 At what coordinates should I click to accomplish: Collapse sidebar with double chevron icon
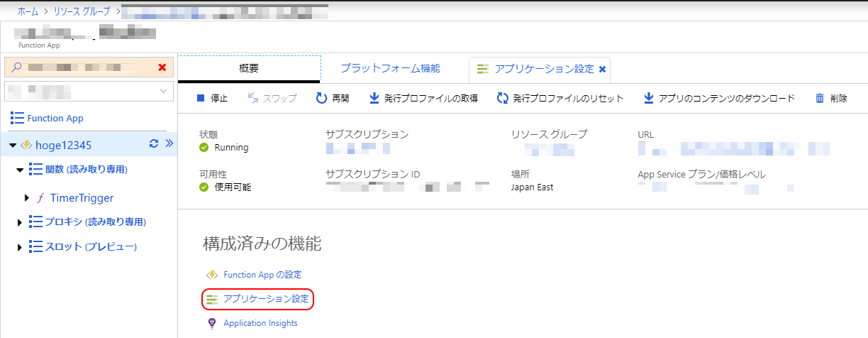point(169,144)
